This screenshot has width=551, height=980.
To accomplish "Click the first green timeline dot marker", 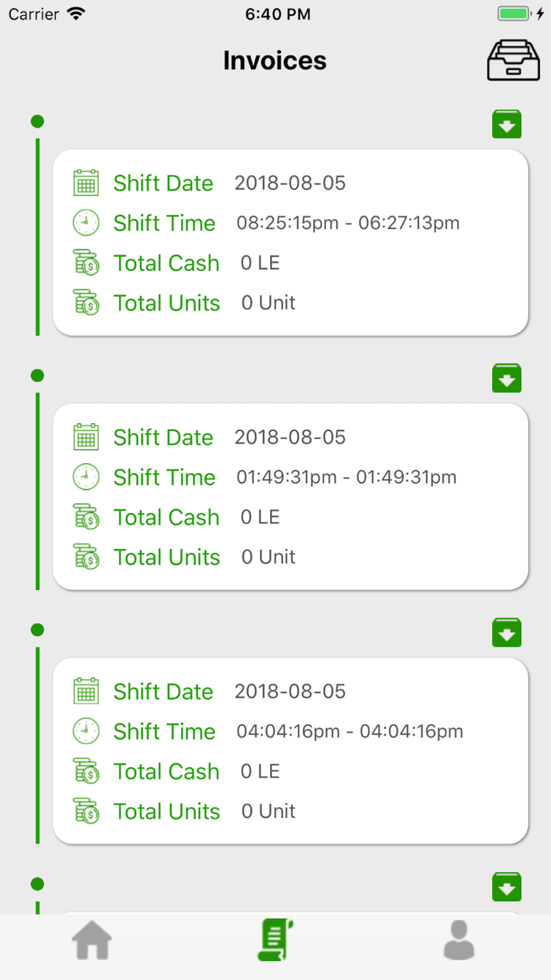I will pos(37,121).
